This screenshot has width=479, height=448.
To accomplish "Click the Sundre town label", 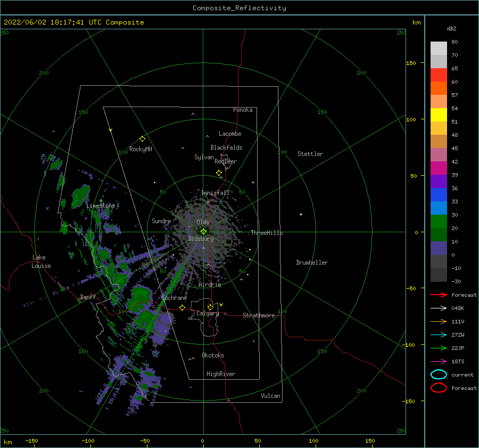I will (x=161, y=221).
